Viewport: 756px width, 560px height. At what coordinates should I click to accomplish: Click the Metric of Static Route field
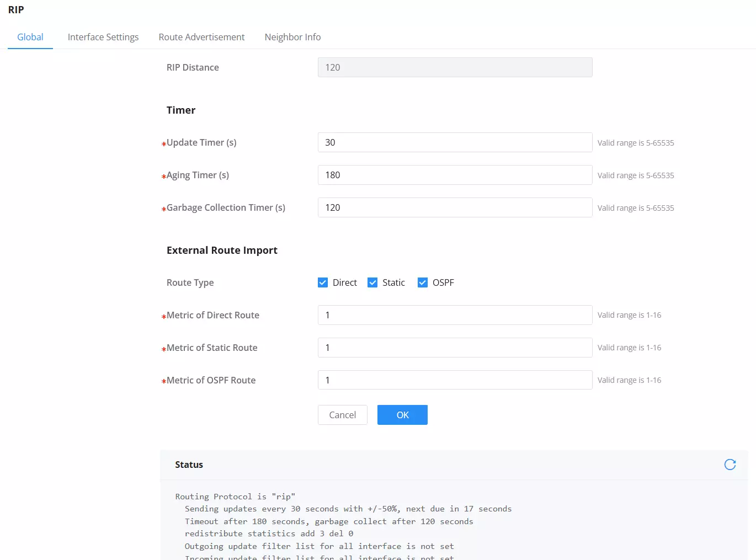[x=455, y=348]
